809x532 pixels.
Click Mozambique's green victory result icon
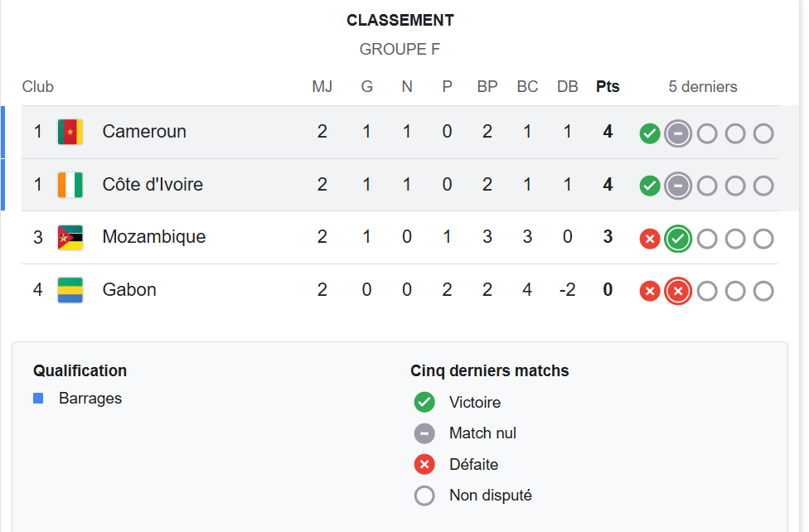(x=678, y=239)
